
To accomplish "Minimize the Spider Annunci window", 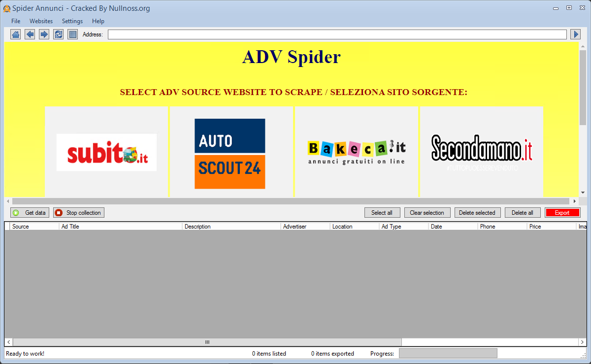I will coord(556,8).
